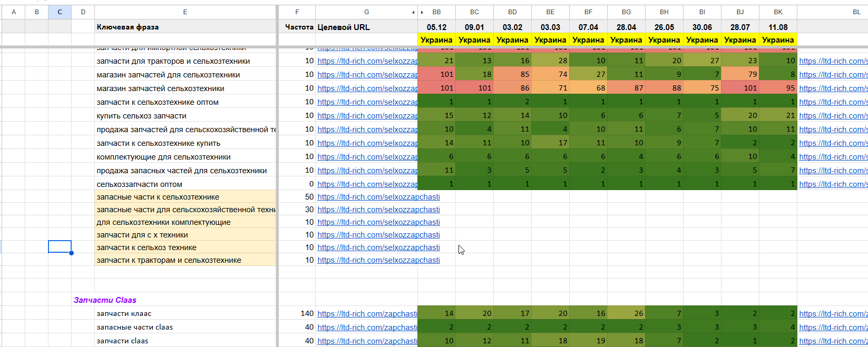This screenshot has width=868, height=347.
Task: Click 28.04 position 26 in 'запчасти клаас' row
Action: (x=627, y=313)
